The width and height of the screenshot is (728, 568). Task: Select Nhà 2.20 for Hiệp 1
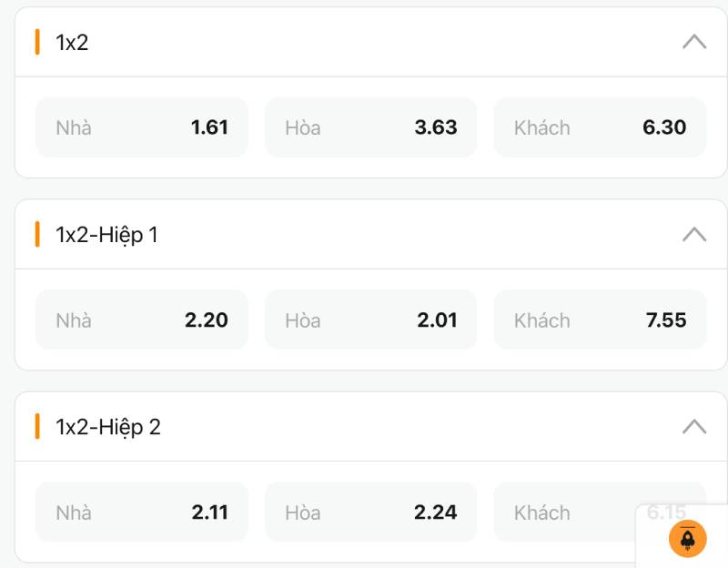tap(142, 319)
